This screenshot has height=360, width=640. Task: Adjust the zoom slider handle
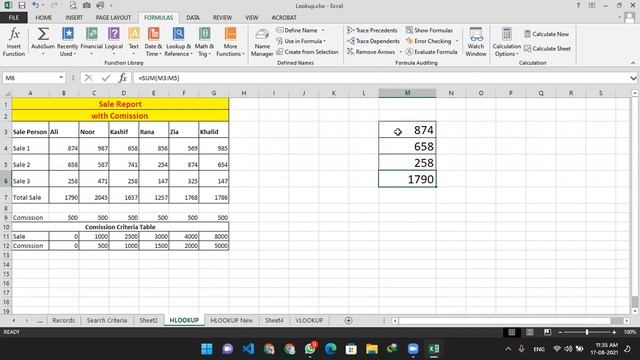pos(587,332)
